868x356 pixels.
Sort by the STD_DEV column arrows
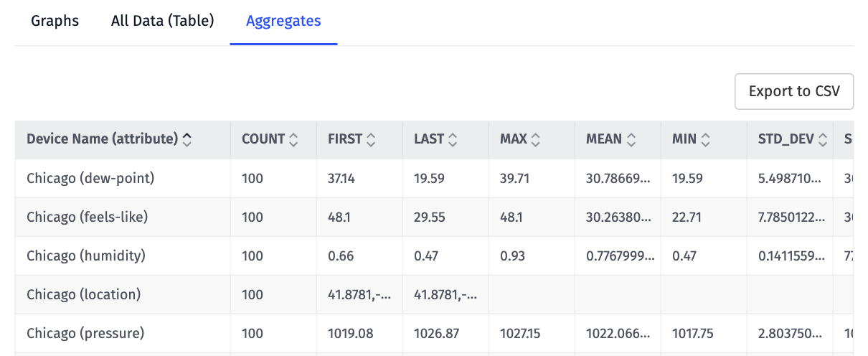coord(823,140)
